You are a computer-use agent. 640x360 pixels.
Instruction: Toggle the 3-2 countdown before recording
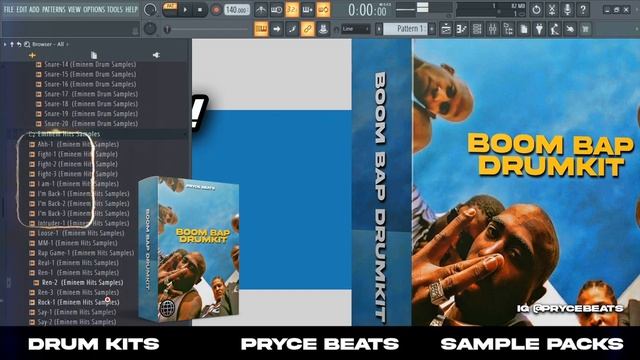pos(292,9)
